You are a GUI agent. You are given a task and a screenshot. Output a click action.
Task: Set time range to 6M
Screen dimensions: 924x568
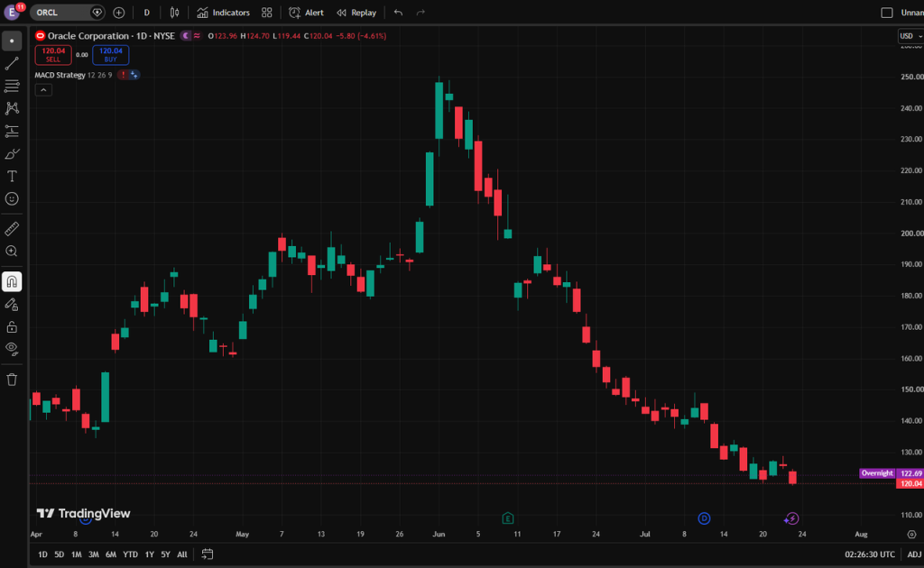pos(111,554)
